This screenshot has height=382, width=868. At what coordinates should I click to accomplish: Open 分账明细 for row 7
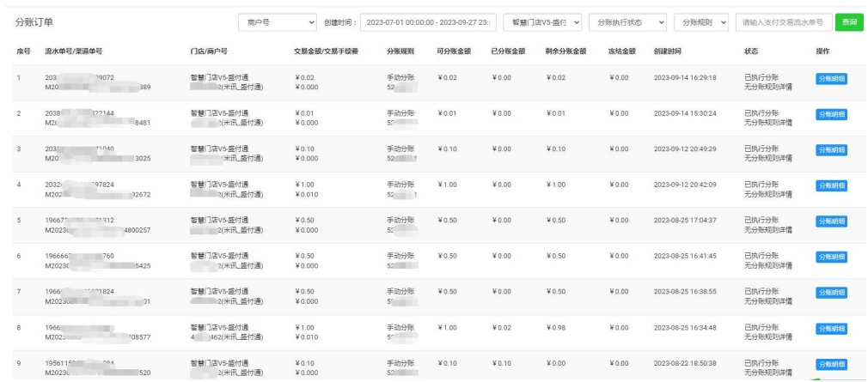coord(831,293)
